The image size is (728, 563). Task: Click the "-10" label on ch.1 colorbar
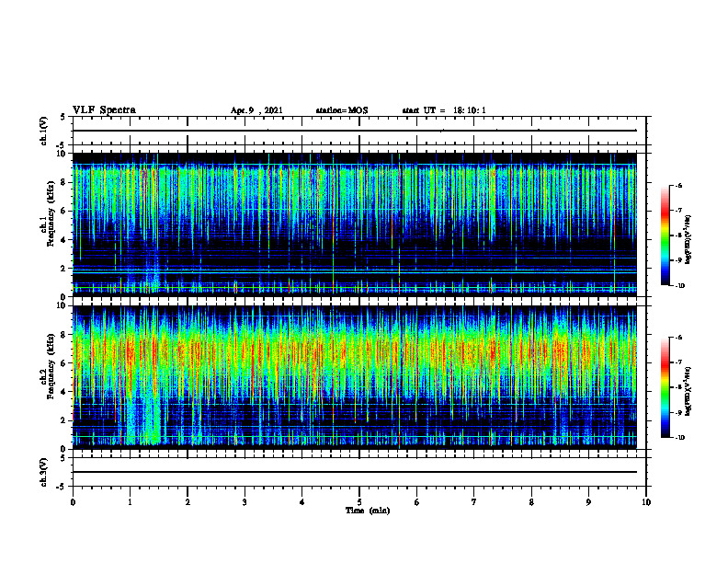pos(679,285)
